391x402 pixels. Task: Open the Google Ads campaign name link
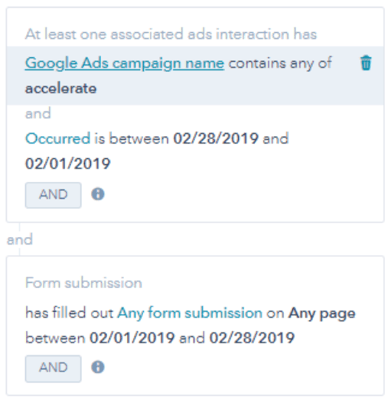coord(124,63)
